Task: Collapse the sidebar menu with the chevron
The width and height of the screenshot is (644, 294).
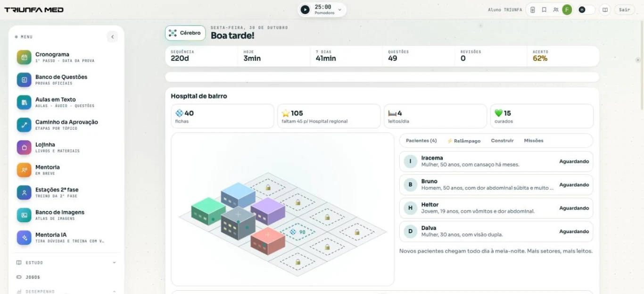Action: pyautogui.click(x=112, y=37)
